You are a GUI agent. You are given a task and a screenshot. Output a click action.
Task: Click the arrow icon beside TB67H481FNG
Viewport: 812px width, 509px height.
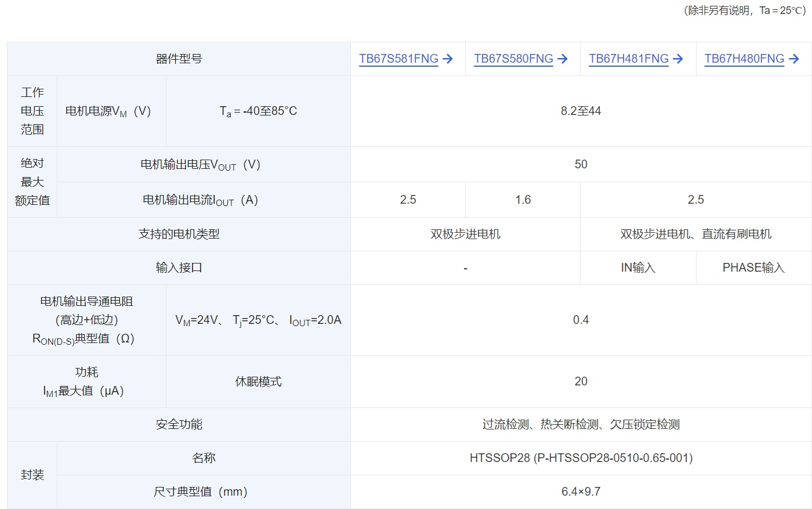678,59
